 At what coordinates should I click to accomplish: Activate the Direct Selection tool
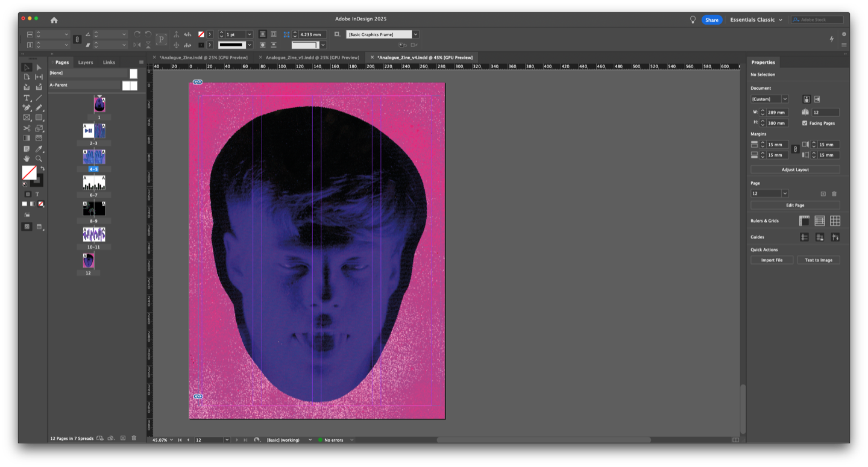coord(39,67)
